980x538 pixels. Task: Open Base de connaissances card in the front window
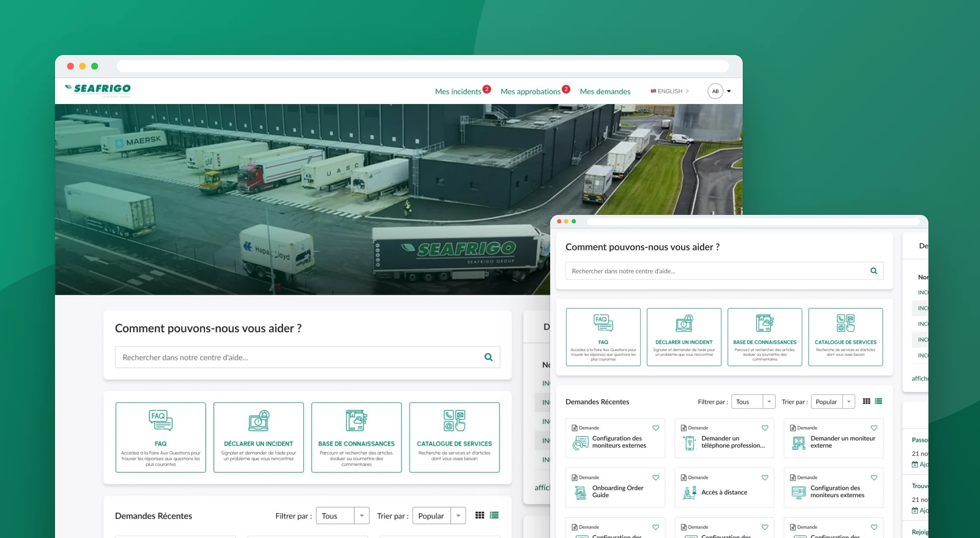(765, 337)
